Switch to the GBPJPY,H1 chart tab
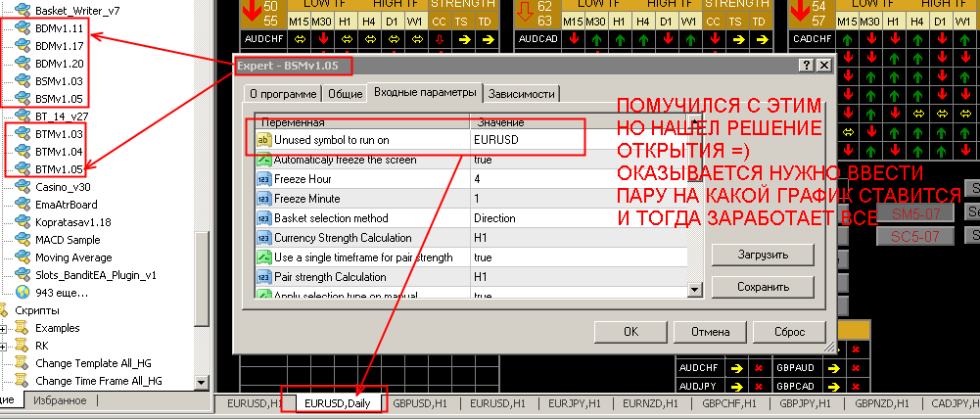 click(805, 403)
